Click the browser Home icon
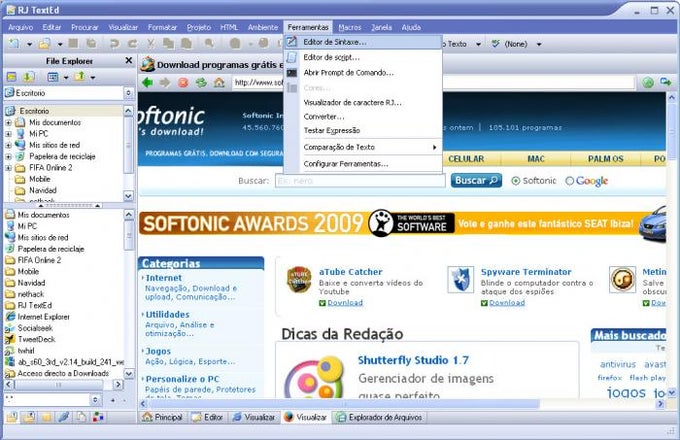Screen dimensions: 680x440 (x=219, y=82)
